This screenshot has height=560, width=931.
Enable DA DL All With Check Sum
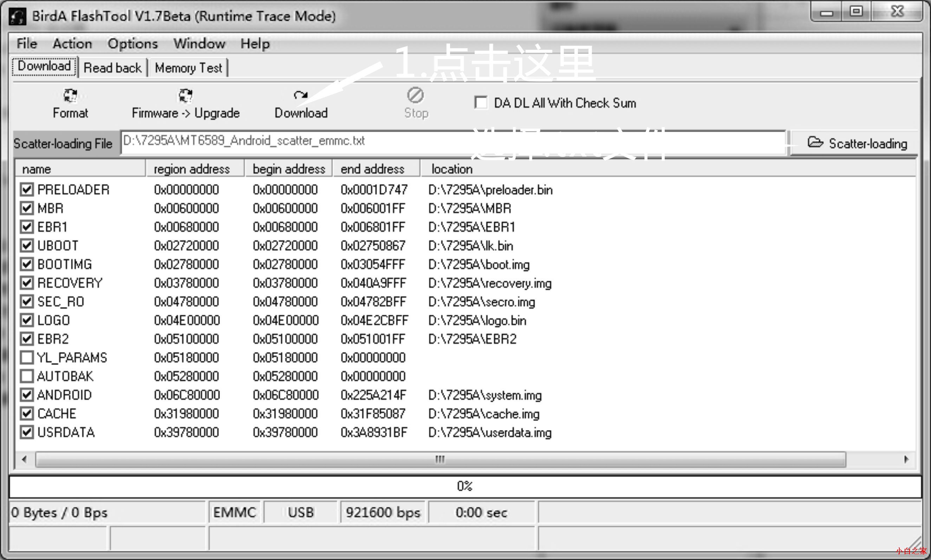(481, 103)
